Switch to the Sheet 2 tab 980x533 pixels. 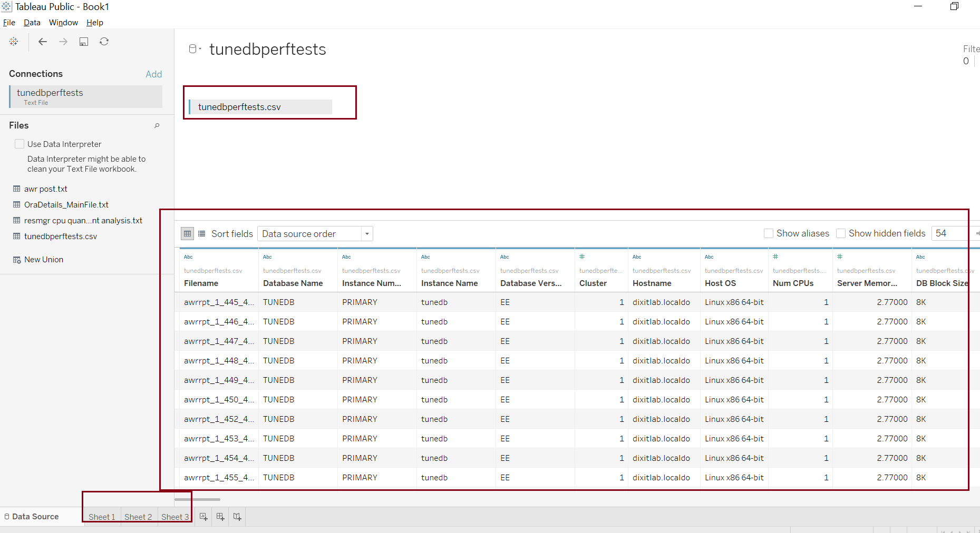point(138,517)
